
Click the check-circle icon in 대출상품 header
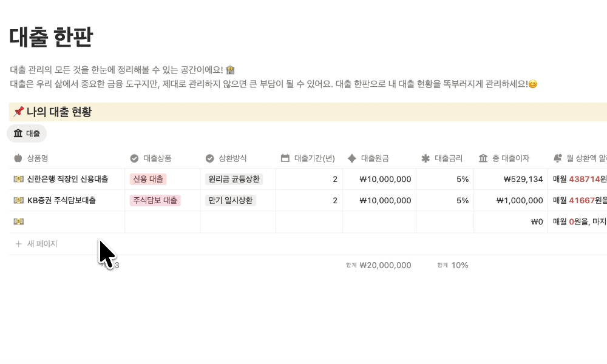click(134, 158)
